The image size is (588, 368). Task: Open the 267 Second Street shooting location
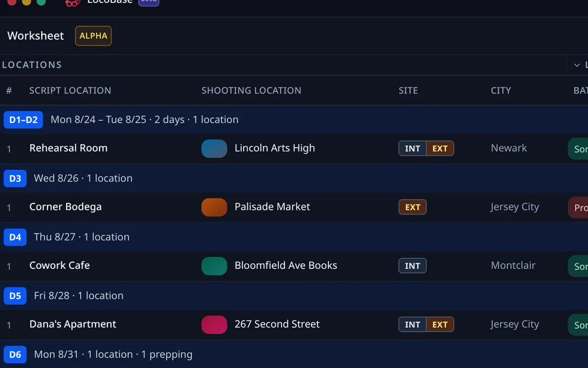click(277, 324)
